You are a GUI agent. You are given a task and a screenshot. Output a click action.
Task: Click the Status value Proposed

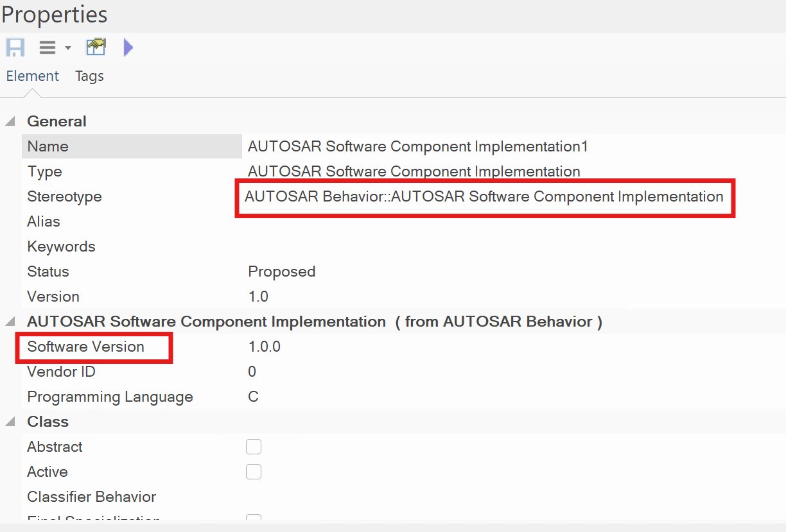[282, 272]
